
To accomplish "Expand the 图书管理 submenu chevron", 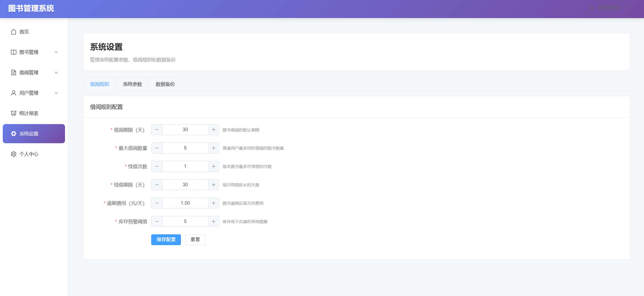I will click(56, 52).
